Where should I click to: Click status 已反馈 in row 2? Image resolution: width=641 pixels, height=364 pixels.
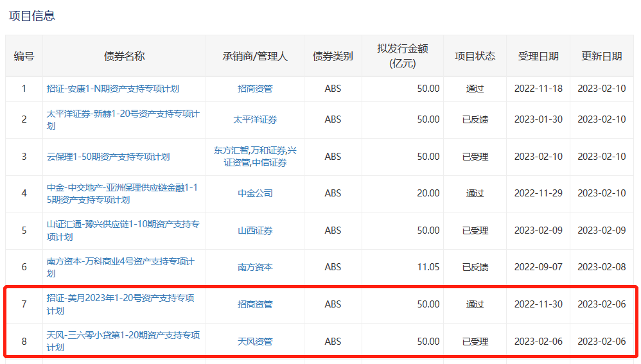click(475, 119)
